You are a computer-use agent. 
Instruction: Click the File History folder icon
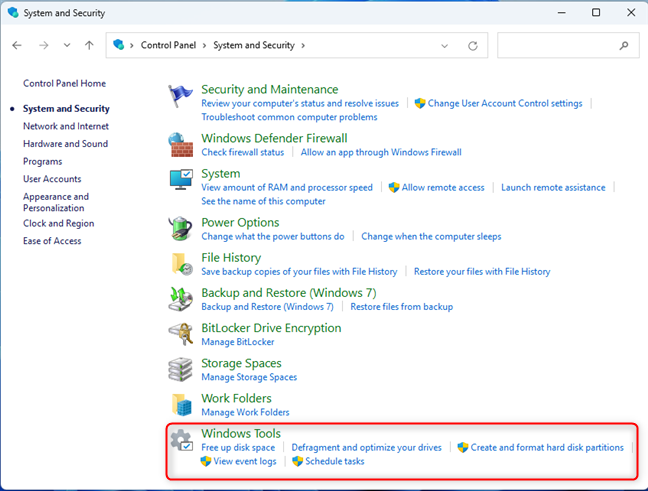pyautogui.click(x=181, y=264)
